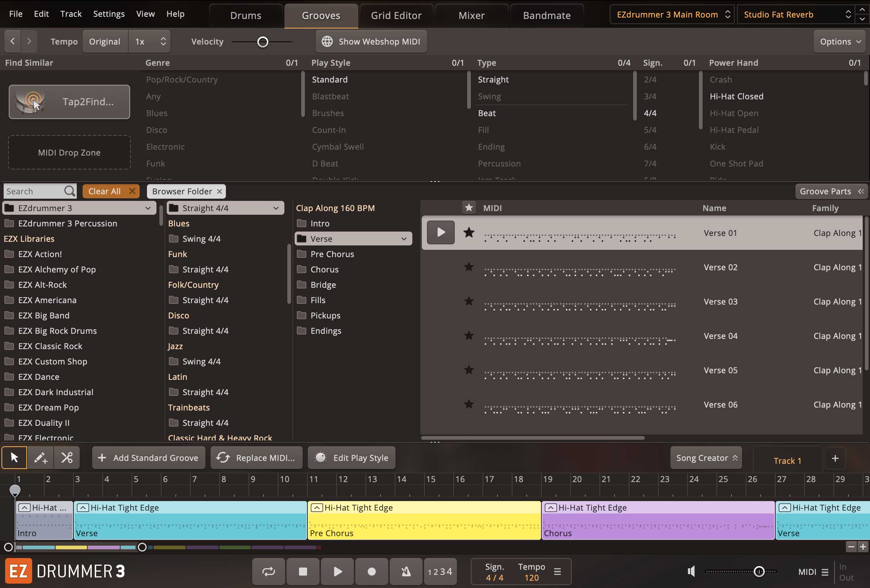Viewport: 870px width, 588px height.
Task: Open the Options dropdown
Action: 840,42
